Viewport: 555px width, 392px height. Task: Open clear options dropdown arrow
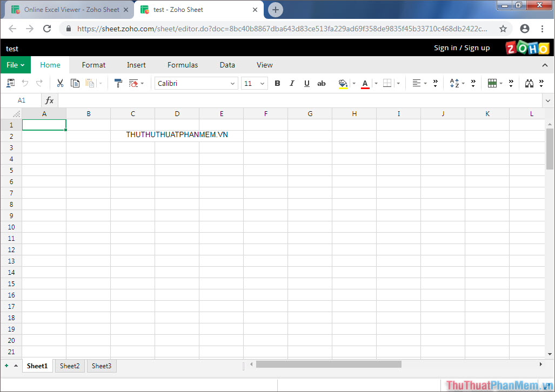click(x=142, y=84)
